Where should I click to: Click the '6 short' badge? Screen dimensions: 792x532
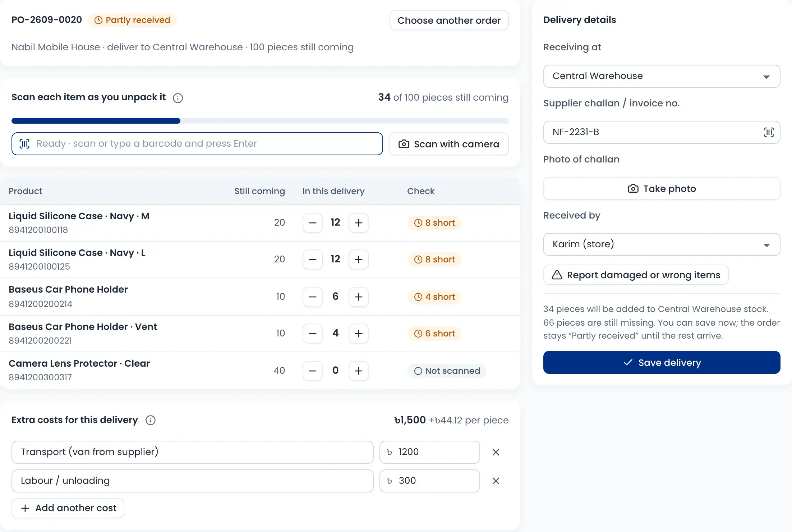pyautogui.click(x=434, y=334)
